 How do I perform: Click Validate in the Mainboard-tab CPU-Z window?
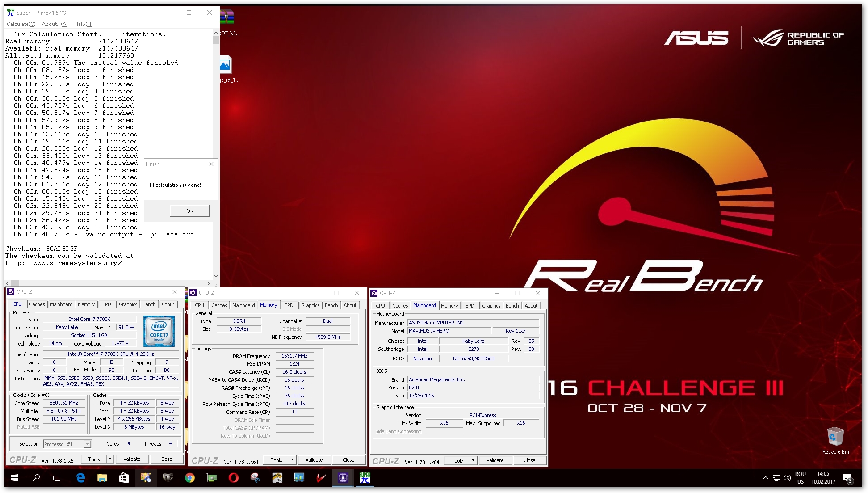coord(495,460)
